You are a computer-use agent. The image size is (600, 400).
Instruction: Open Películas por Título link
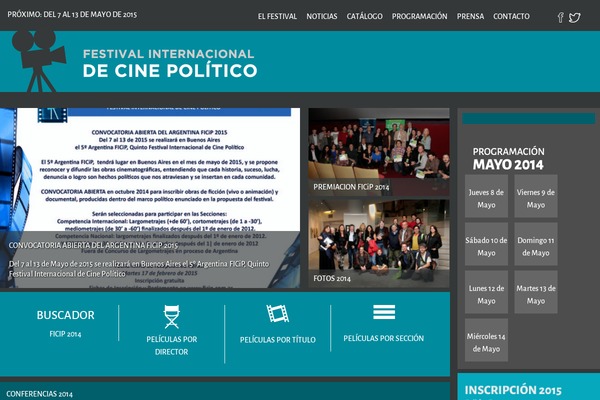click(x=278, y=340)
